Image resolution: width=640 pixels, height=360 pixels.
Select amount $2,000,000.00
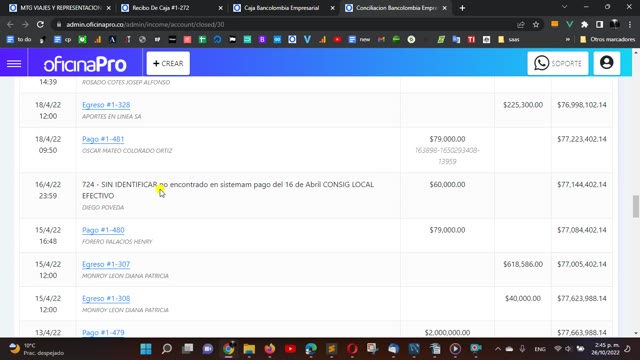click(447, 333)
